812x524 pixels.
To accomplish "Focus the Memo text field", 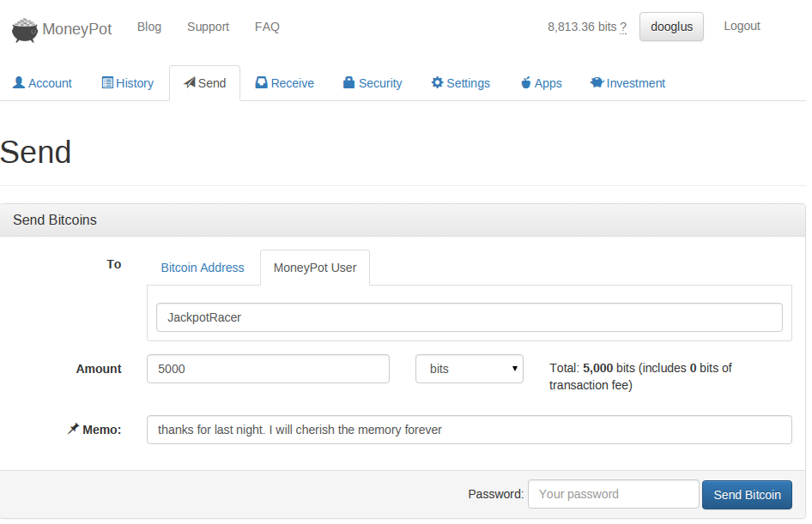I will click(470, 430).
